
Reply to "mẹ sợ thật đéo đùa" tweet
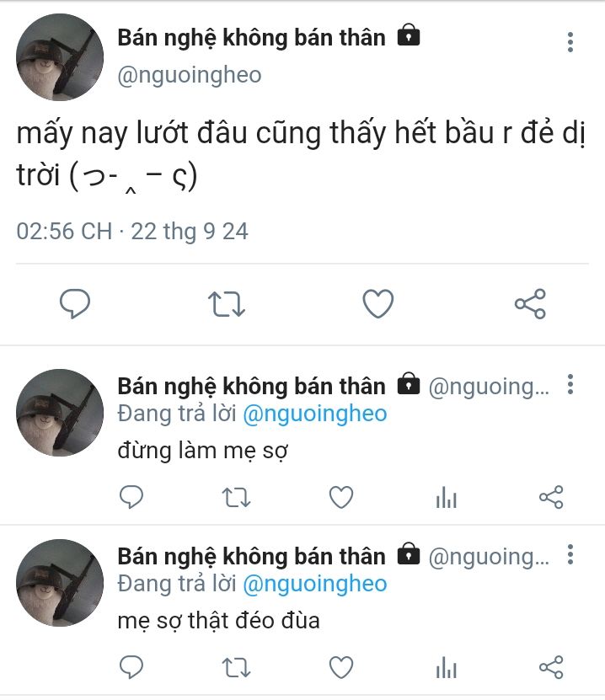131,668
